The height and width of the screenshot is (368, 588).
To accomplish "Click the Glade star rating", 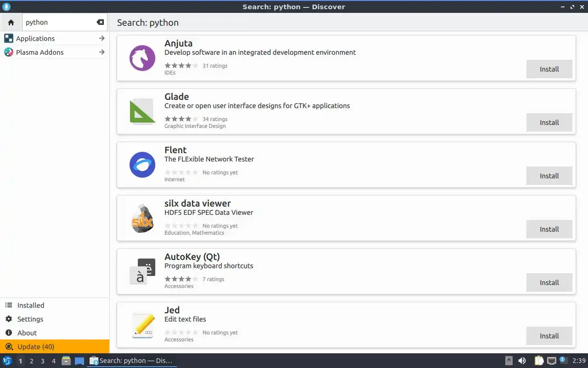I will [181, 119].
